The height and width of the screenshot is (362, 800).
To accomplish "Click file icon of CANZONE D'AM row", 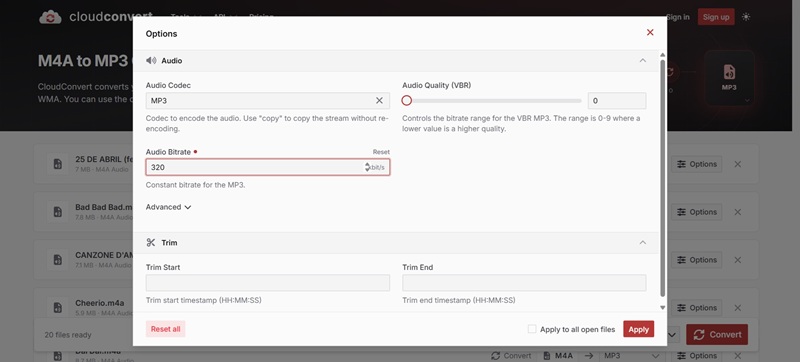I will [x=58, y=260].
